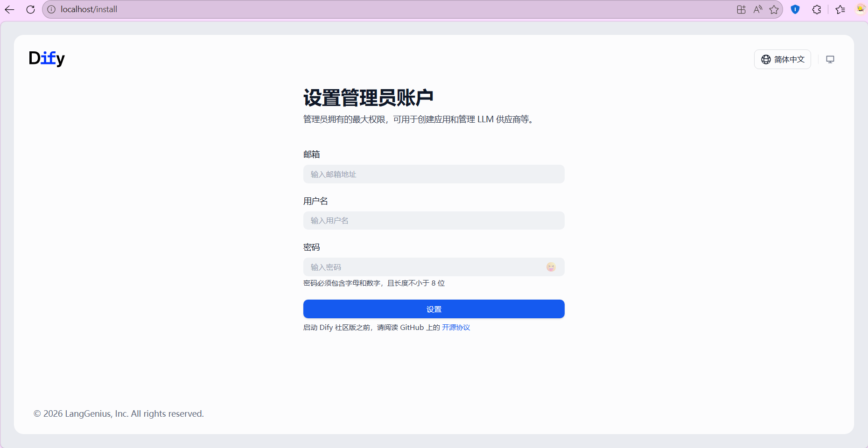
Task: Focus the 邮箱 email input field
Action: (434, 174)
